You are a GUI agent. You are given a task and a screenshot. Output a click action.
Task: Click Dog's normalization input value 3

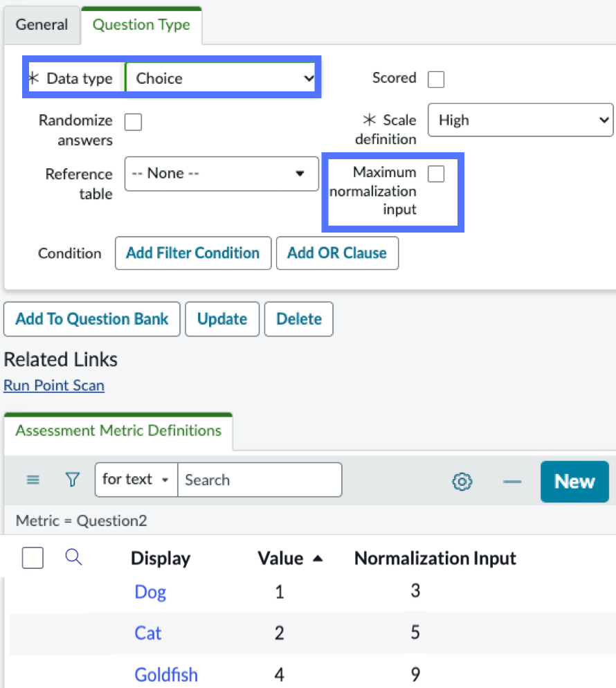415,590
